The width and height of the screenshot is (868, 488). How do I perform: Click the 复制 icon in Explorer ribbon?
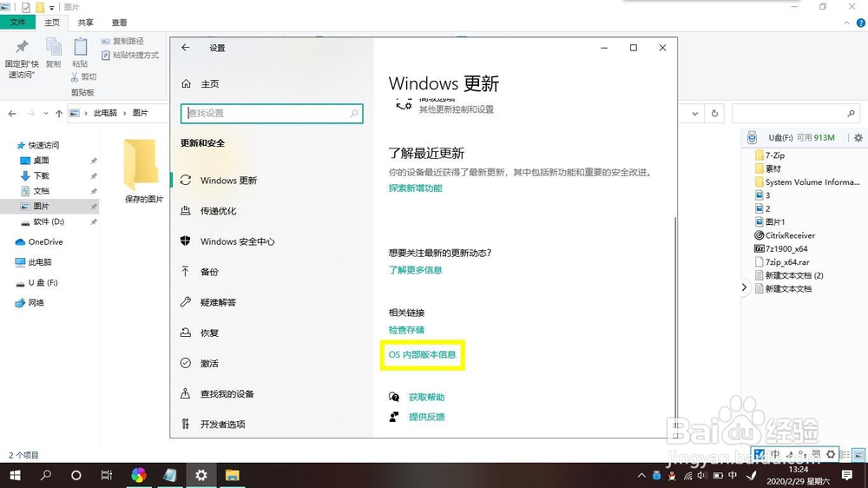tap(54, 47)
